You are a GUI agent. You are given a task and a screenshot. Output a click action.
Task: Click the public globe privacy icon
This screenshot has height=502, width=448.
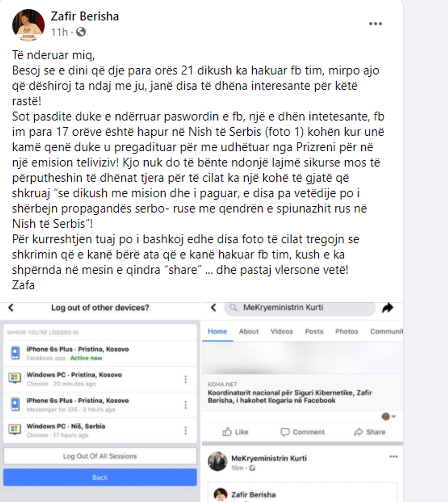(81, 32)
